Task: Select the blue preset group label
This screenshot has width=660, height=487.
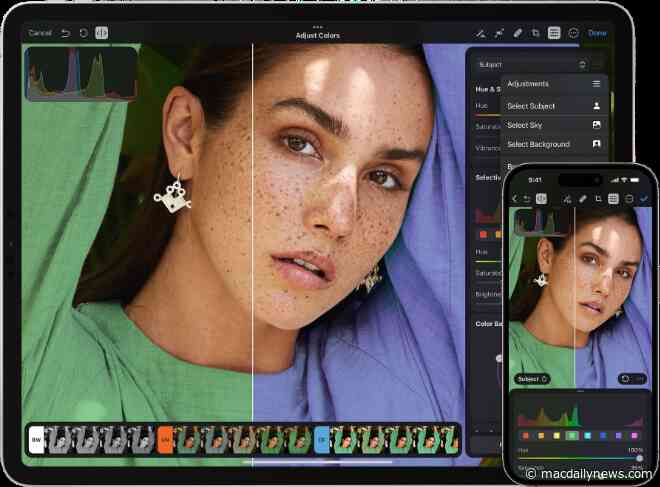Action: pos(322,440)
